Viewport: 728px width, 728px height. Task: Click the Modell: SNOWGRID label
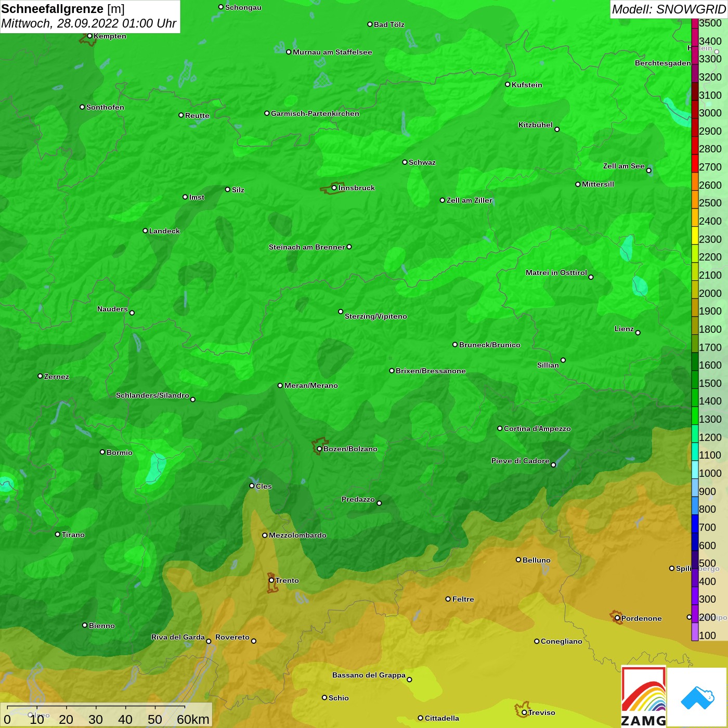[669, 9]
